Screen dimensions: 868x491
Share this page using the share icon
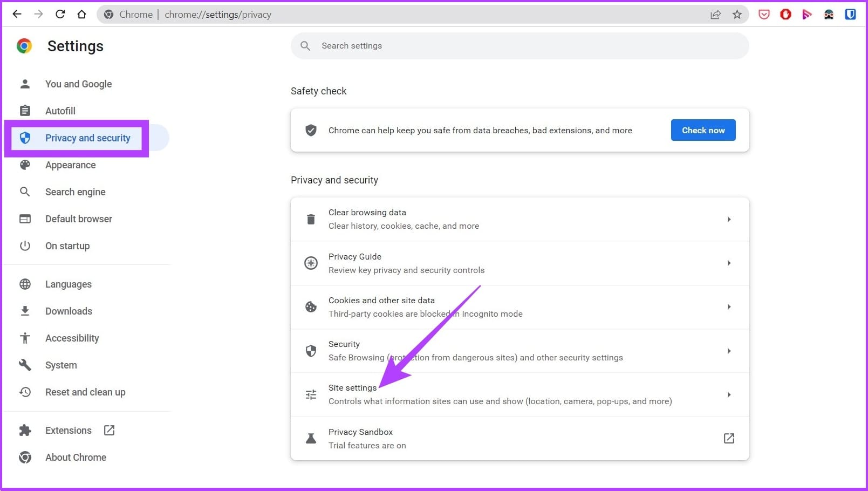[x=715, y=15]
